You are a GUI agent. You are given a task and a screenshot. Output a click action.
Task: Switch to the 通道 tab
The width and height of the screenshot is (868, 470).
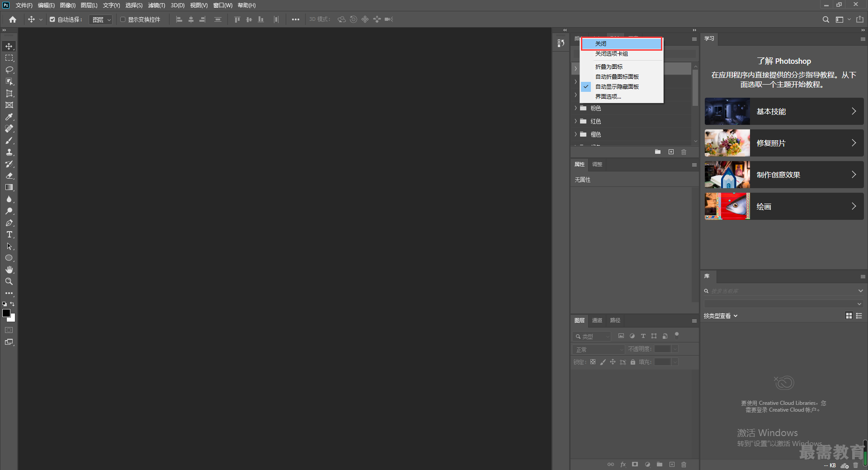coord(597,320)
